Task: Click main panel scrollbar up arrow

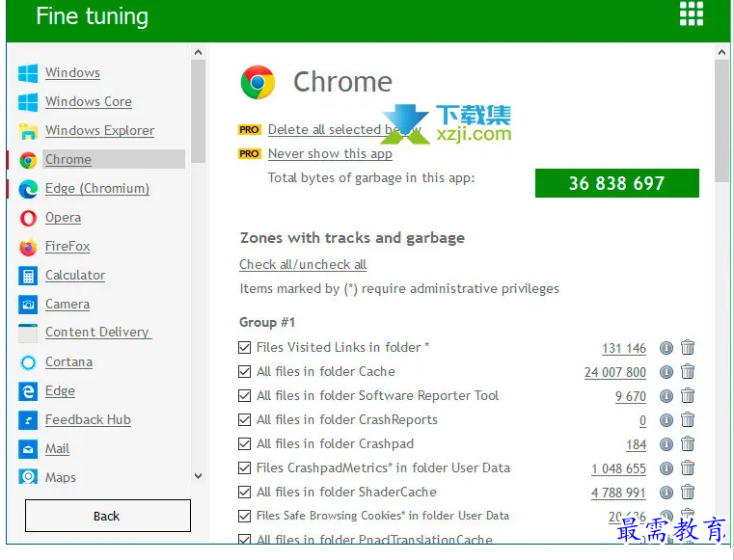Action: pyautogui.click(x=722, y=52)
